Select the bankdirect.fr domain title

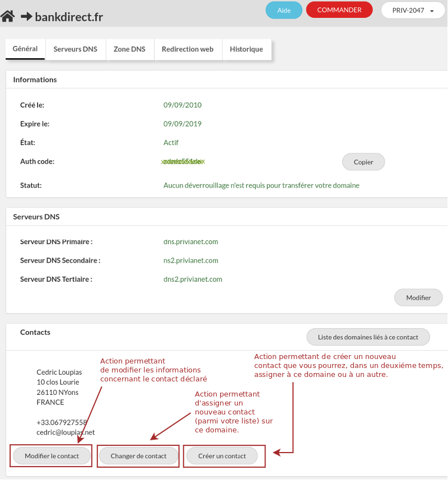pyautogui.click(x=69, y=17)
